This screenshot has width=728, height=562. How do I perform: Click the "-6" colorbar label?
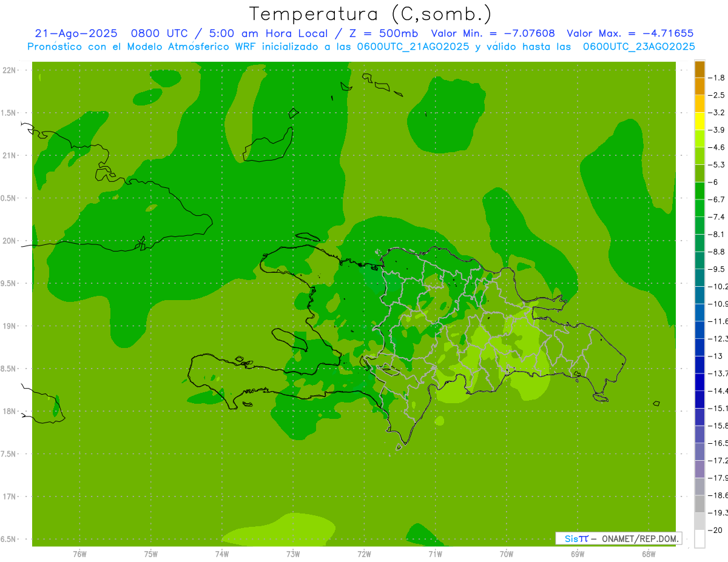click(714, 182)
